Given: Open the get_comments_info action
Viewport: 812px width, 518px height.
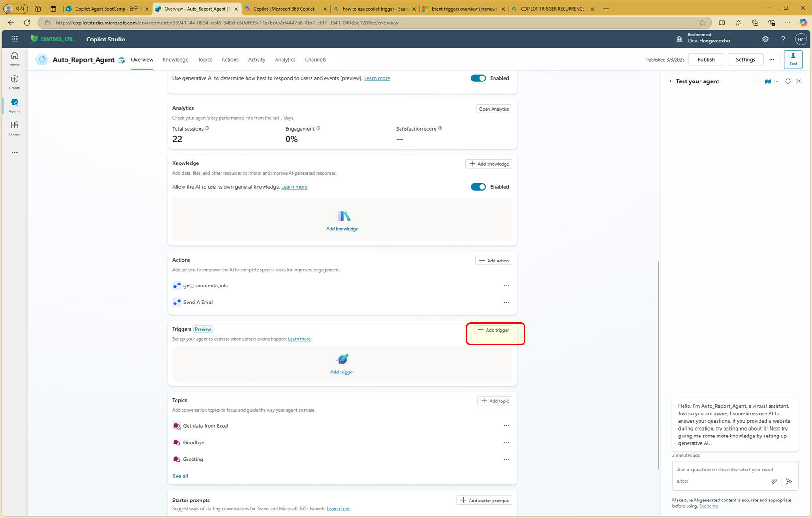Looking at the screenshot, I should click(x=206, y=285).
